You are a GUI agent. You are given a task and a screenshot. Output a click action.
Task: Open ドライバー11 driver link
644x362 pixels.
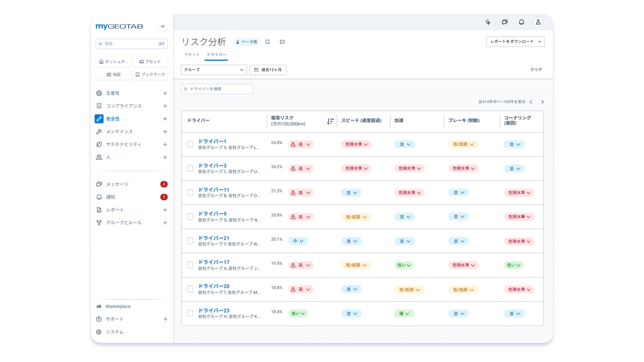pos(214,190)
